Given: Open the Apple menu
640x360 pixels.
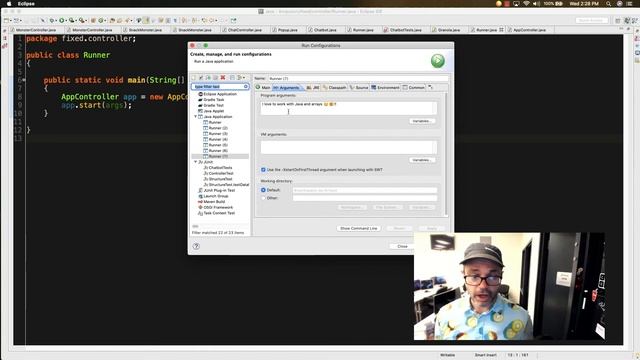Looking at the screenshot, I should point(9,4).
